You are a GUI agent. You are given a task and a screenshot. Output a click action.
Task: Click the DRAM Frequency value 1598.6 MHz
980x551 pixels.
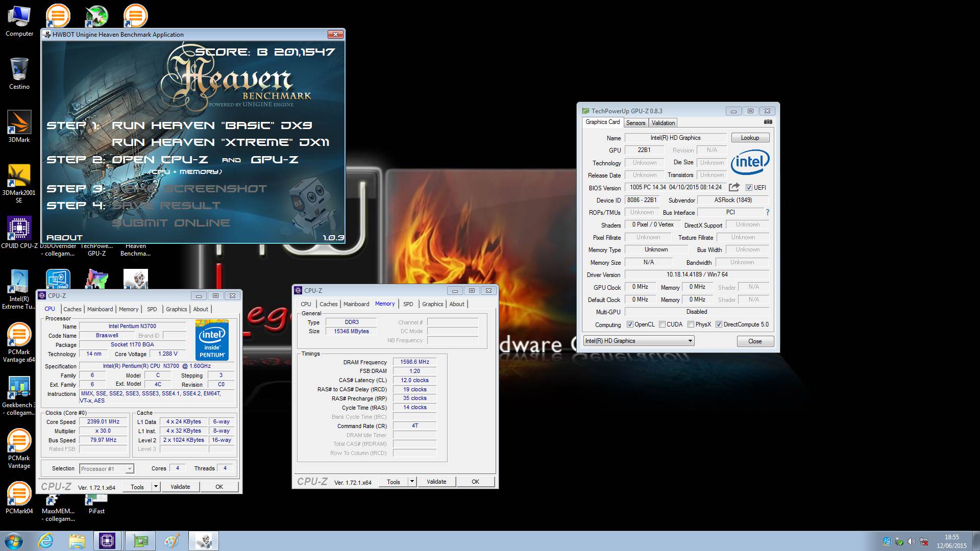tap(414, 362)
